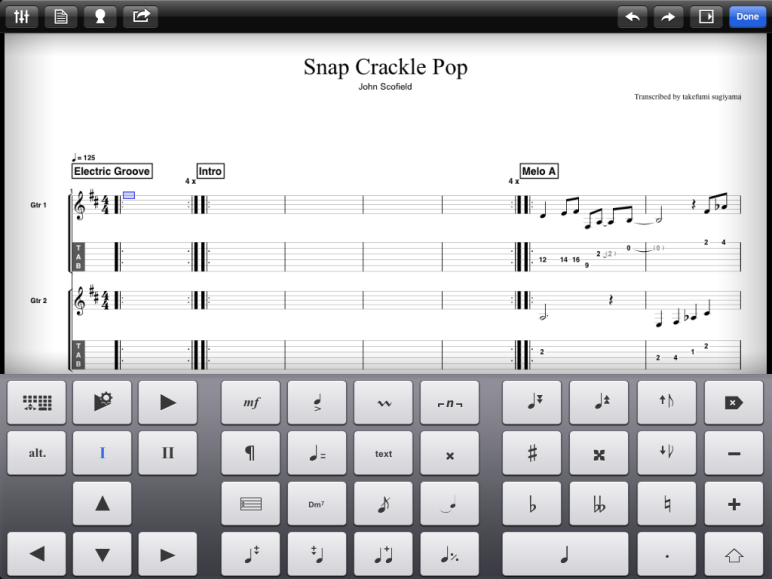Select the Snap Crackle Pop title

[385, 67]
